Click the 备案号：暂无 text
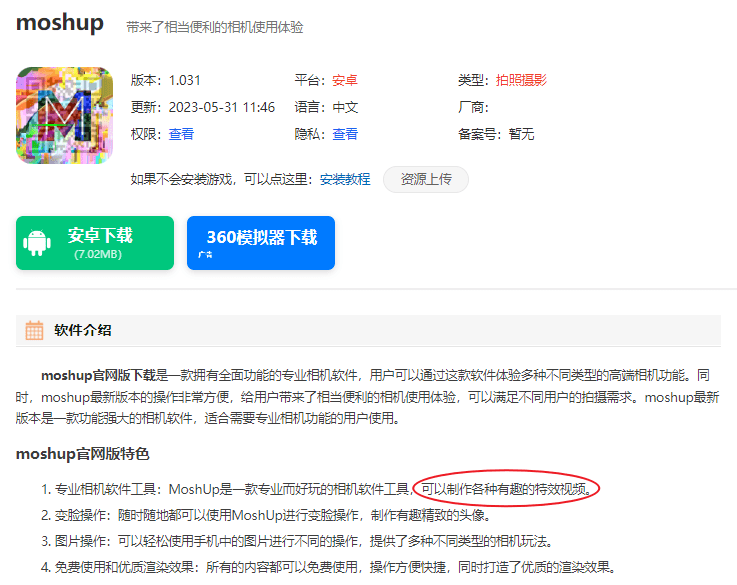This screenshot has height=585, width=737. pyautogui.click(x=496, y=134)
